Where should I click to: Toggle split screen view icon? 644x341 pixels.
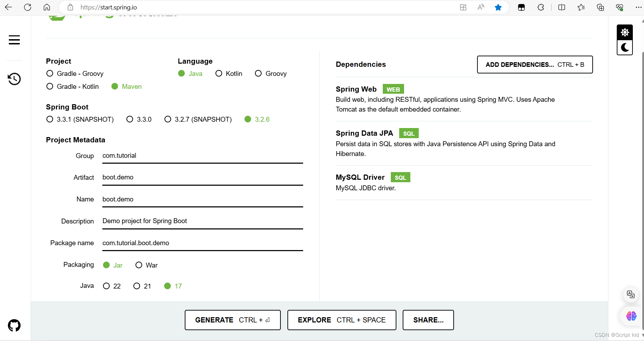point(562,7)
